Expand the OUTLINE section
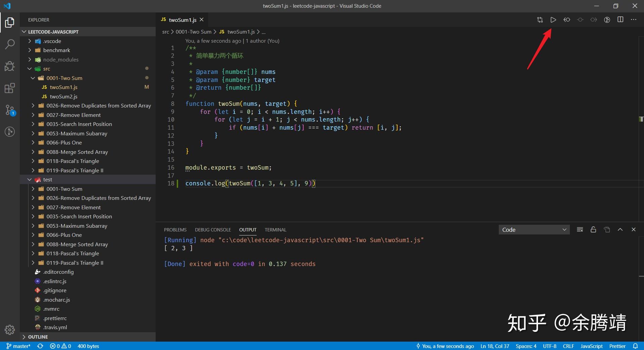 [x=38, y=337]
